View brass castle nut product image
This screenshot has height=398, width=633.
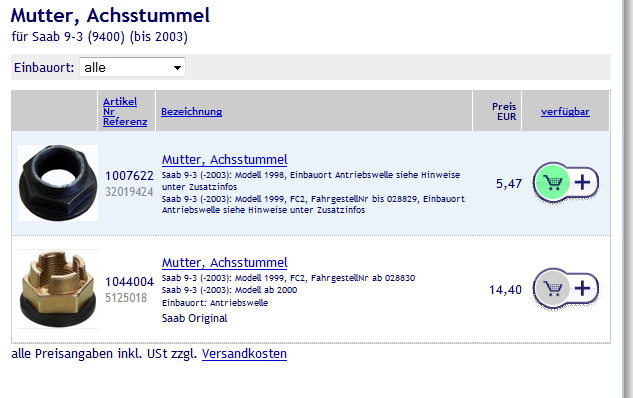pos(58,289)
